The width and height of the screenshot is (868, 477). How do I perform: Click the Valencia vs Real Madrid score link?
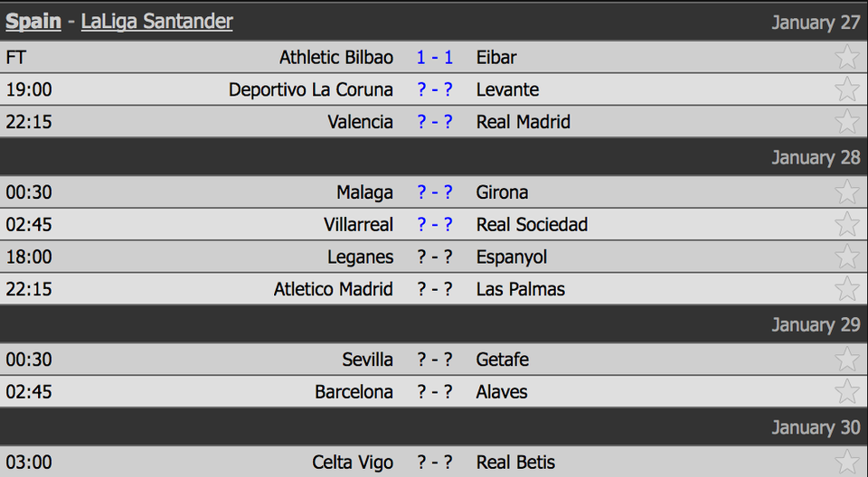435,122
